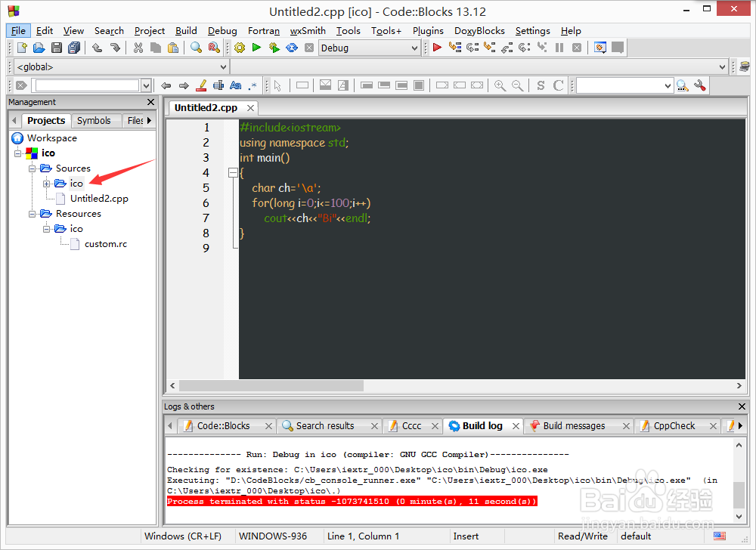Close the Untitled2.cpp editor tab
Image resolution: width=756 pixels, height=550 pixels.
point(250,108)
